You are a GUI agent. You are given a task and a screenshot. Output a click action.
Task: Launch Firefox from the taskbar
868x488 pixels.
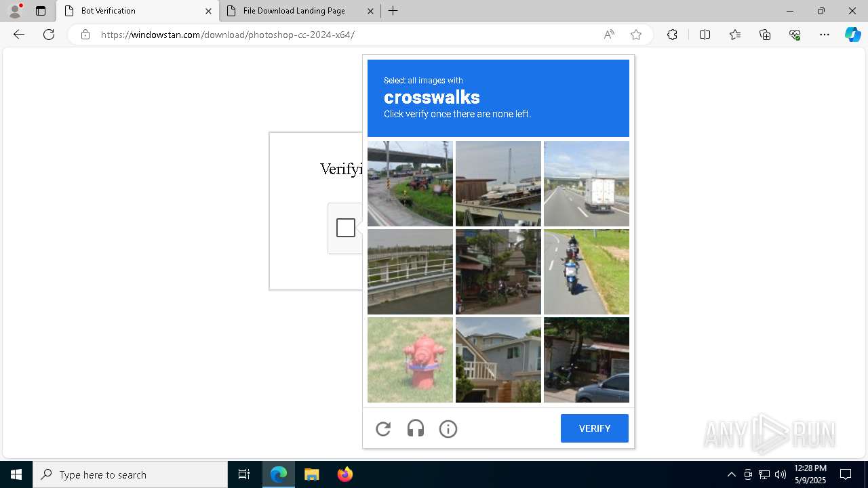pos(344,474)
